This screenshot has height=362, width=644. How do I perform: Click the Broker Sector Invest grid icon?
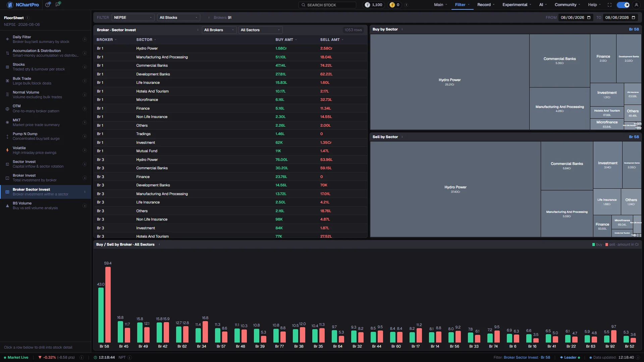pos(7,192)
